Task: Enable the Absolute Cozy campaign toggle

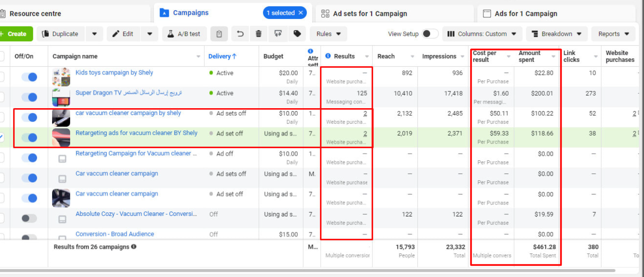Action: [29, 218]
